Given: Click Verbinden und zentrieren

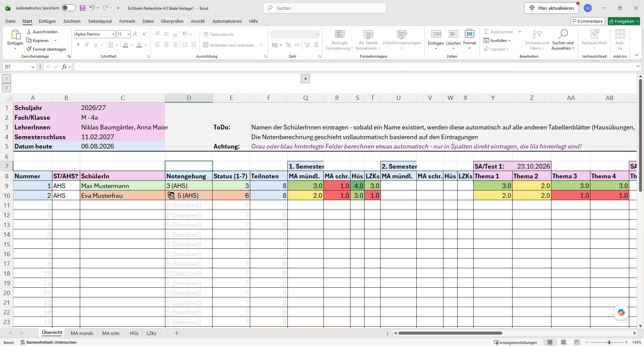Looking at the screenshot, I should pos(229,45).
